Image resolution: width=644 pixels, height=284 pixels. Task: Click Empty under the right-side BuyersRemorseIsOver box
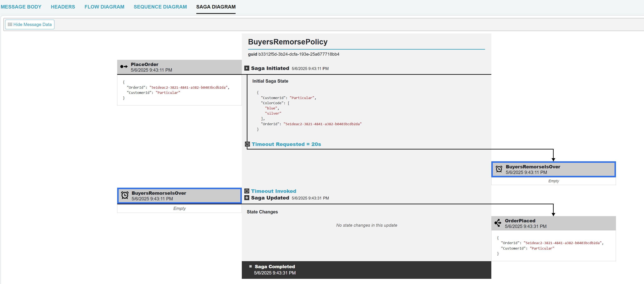(x=553, y=181)
